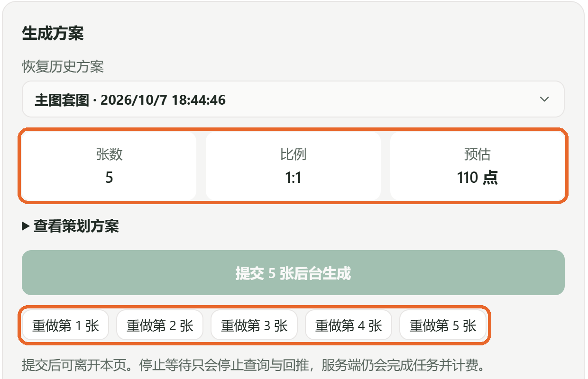This screenshot has width=588, height=379.
Task: Click 重做第 3 张 button
Action: pyautogui.click(x=254, y=325)
